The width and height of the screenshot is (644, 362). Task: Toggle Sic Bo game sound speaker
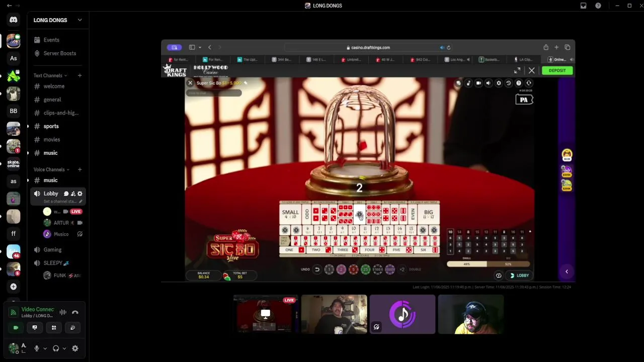pos(488,83)
